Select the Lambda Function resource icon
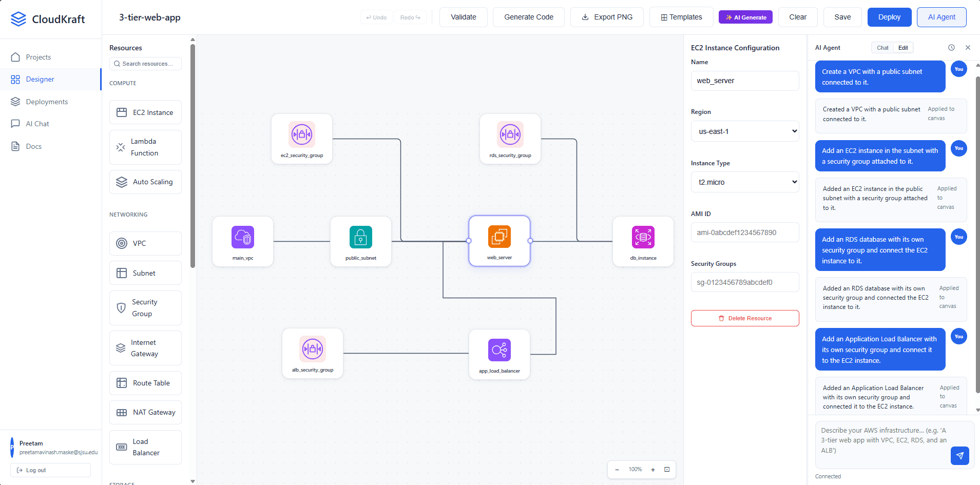Viewport: 980px width, 485px height. point(121,147)
